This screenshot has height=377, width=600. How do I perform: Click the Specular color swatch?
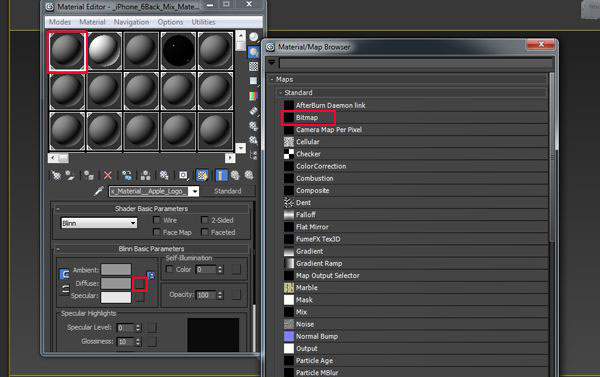point(116,297)
